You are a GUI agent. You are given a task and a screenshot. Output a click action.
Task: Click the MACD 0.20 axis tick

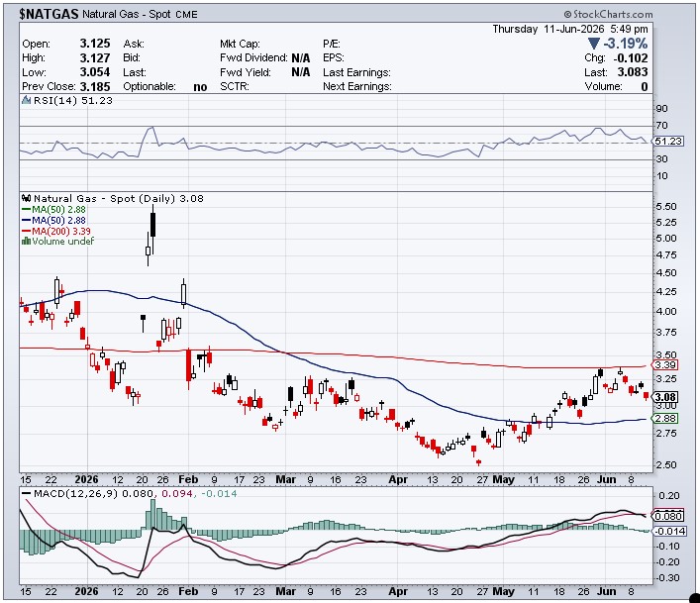coord(668,495)
